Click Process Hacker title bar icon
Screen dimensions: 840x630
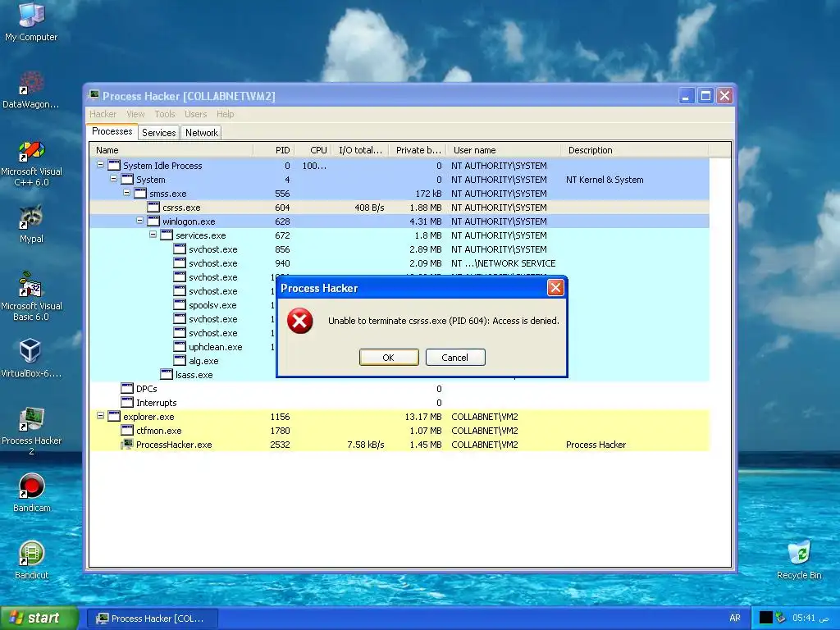tap(94, 95)
